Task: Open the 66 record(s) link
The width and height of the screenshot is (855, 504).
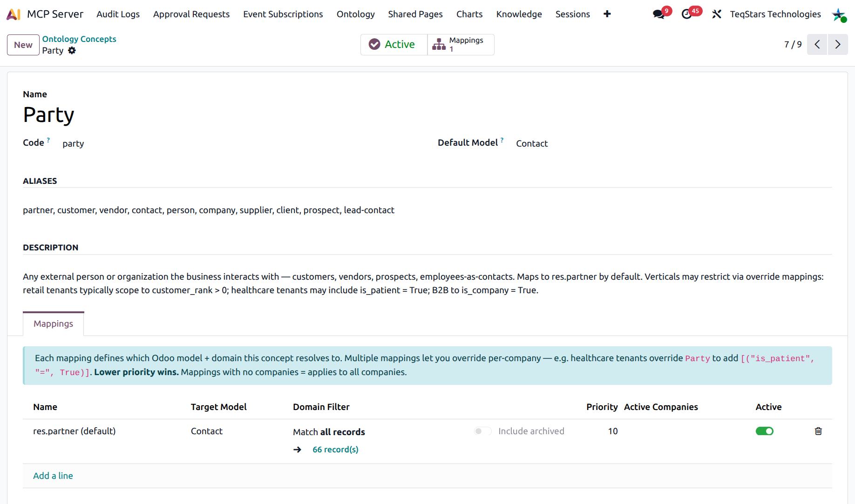Action: [335, 450]
